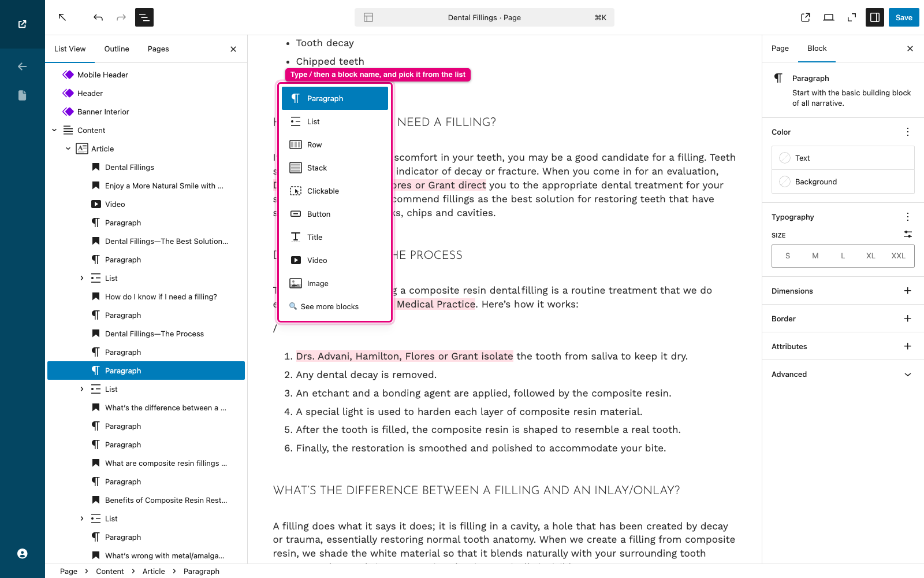Toggle the settings sidebar panel button
Screen dimensions: 924x578
pyautogui.click(x=875, y=17)
